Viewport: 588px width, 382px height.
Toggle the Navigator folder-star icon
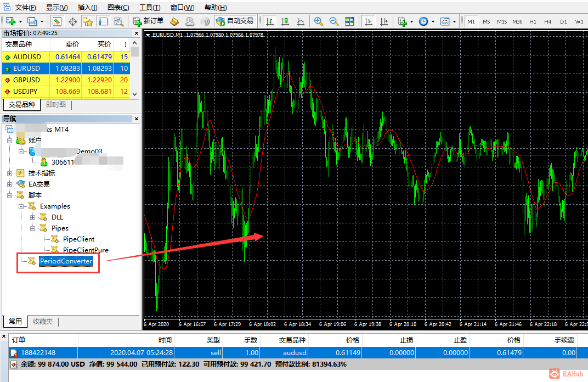[x=88, y=21]
